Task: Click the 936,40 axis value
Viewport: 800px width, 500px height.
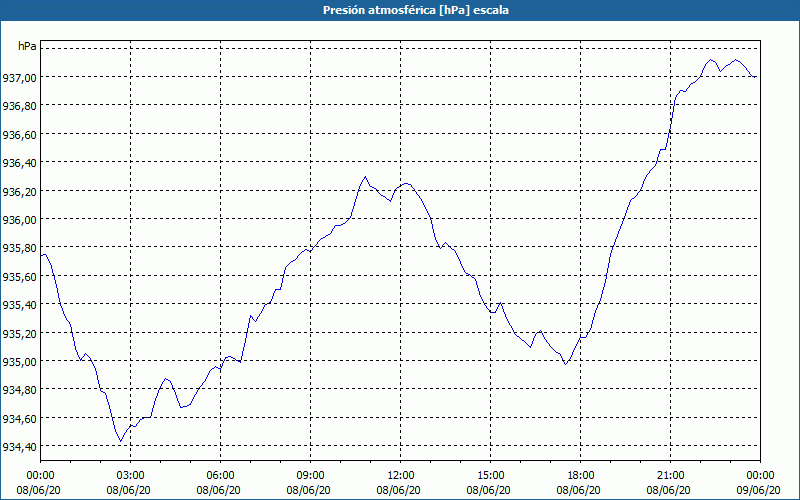Action: (x=19, y=163)
